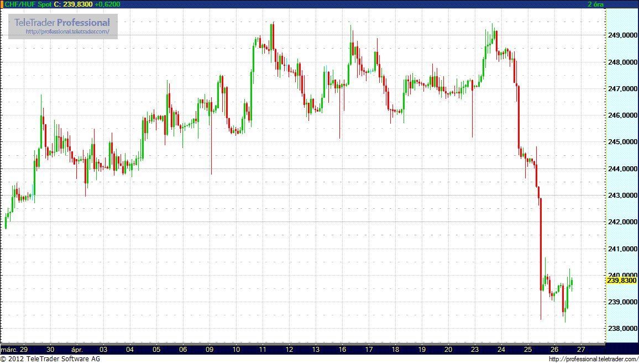Click the 19 date label on time axis
The image size is (639, 364).
(422, 349)
